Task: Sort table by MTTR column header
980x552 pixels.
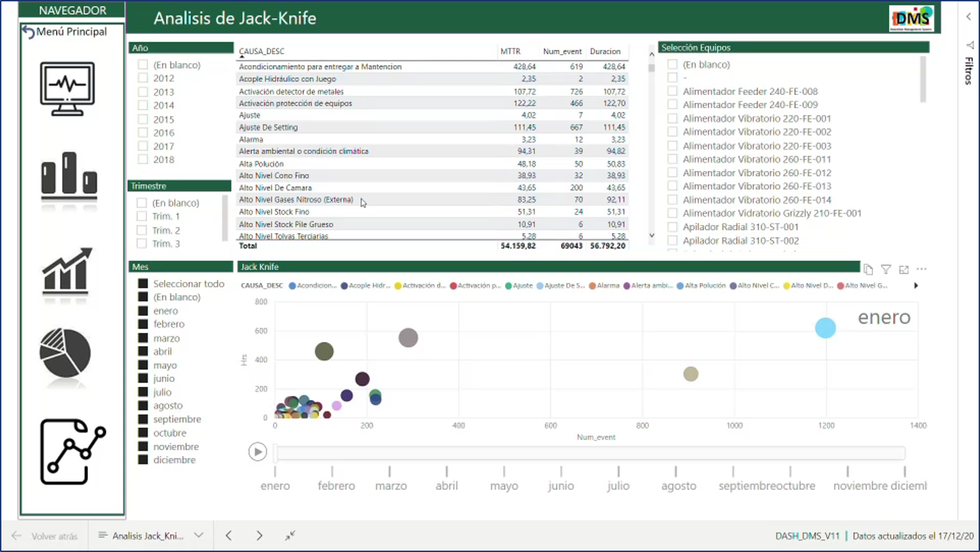Action: pyautogui.click(x=510, y=52)
